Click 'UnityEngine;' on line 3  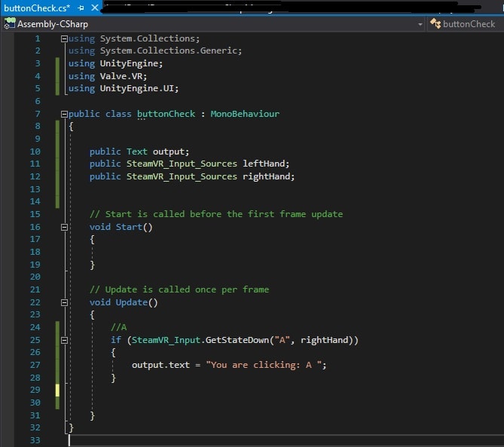point(132,63)
